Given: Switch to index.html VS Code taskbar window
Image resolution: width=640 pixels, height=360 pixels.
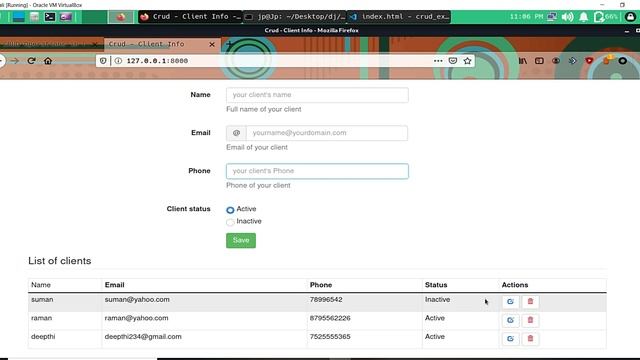Looking at the screenshot, I should [399, 17].
